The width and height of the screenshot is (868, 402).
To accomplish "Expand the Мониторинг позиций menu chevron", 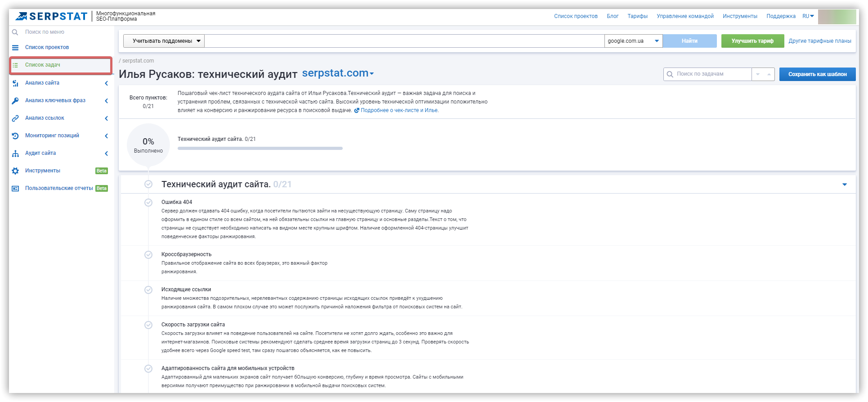I will click(x=107, y=136).
